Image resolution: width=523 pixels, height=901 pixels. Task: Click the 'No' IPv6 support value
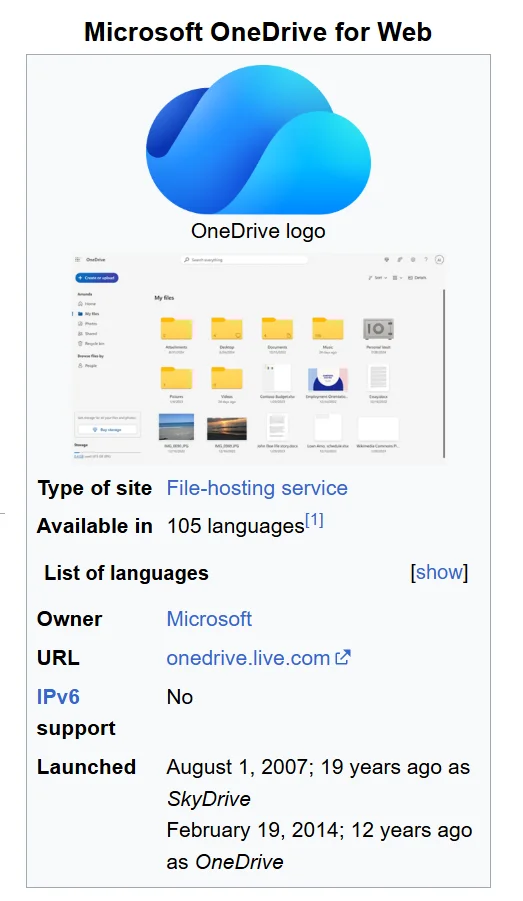180,697
